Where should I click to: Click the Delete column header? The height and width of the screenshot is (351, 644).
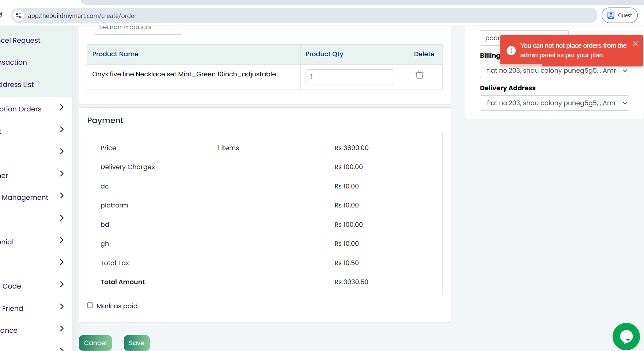point(424,54)
